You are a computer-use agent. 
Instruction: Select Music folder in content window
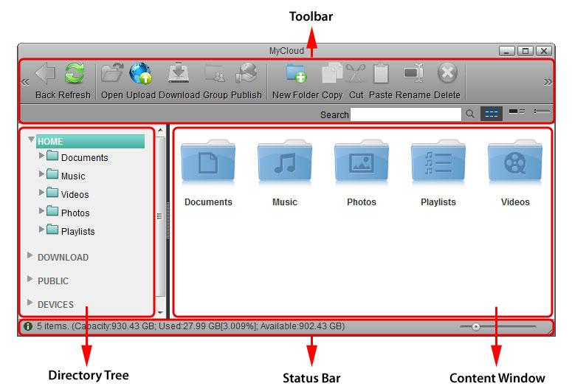point(285,173)
